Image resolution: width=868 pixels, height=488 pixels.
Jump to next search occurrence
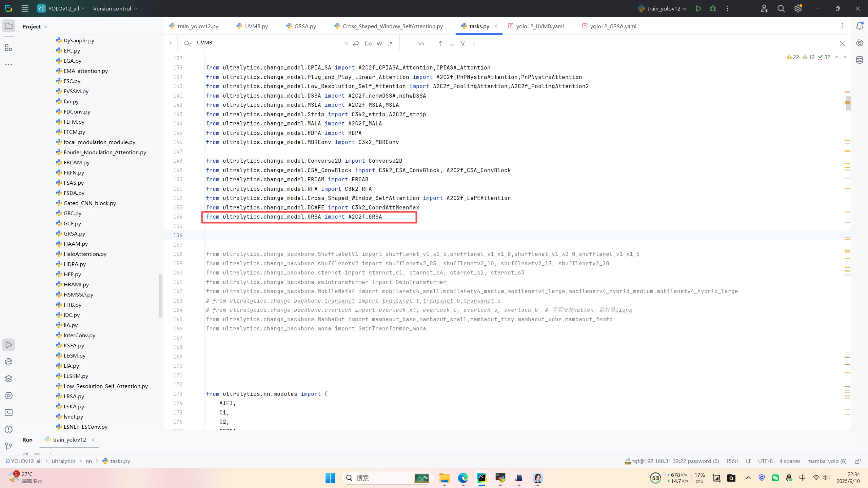452,43
